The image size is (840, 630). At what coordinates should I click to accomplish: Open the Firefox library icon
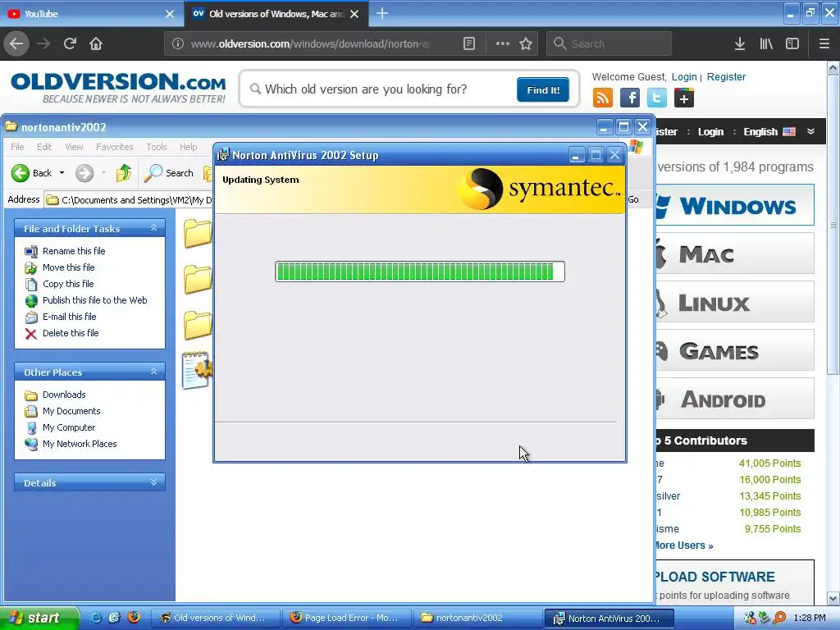(x=766, y=43)
